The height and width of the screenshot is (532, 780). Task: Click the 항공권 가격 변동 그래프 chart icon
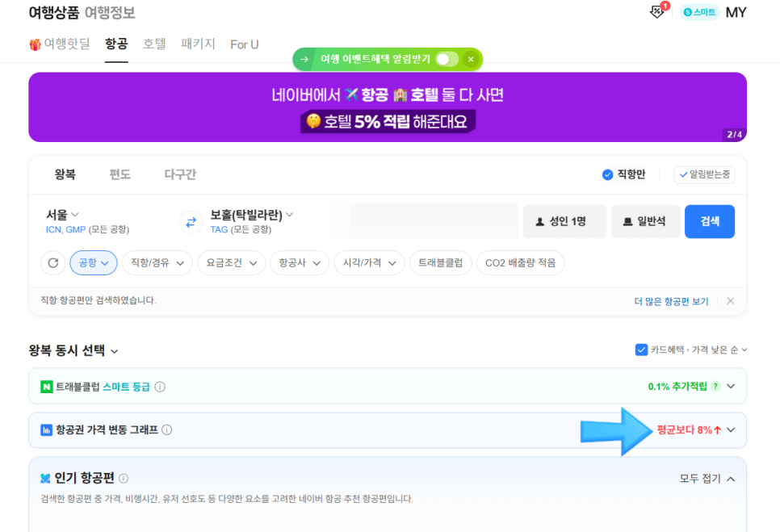click(x=46, y=429)
